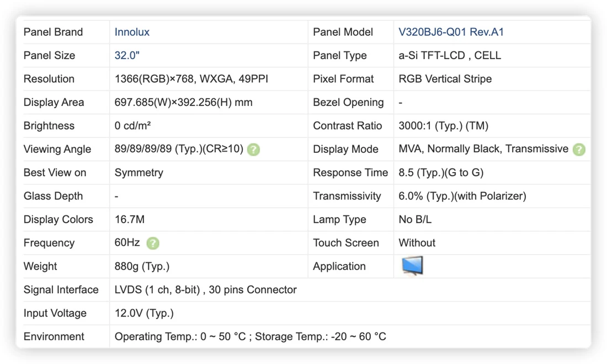
Task: Click the Response Time label
Action: tap(351, 173)
